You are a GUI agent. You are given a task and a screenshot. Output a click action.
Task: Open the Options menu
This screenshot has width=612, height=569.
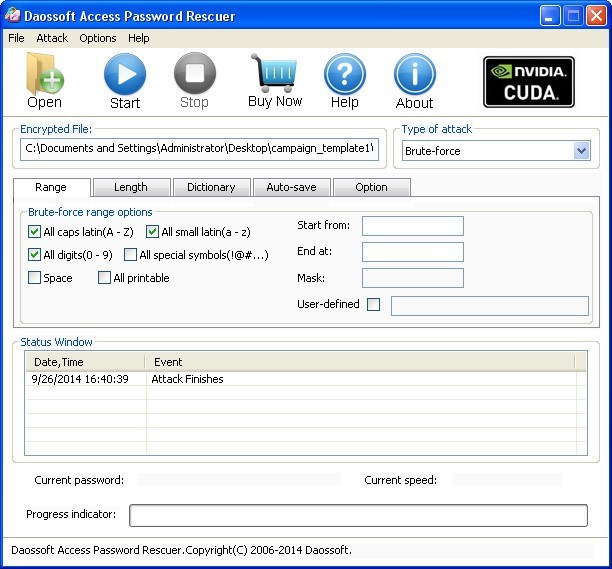click(x=98, y=38)
